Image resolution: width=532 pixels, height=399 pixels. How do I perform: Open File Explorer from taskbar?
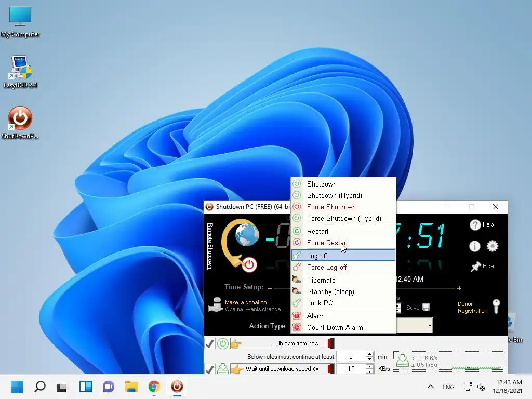pos(131,387)
